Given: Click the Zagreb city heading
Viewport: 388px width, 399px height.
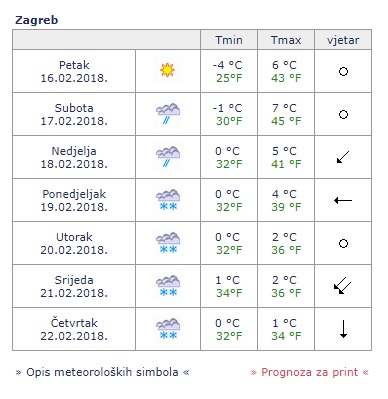Looking at the screenshot, I should 37,20.
